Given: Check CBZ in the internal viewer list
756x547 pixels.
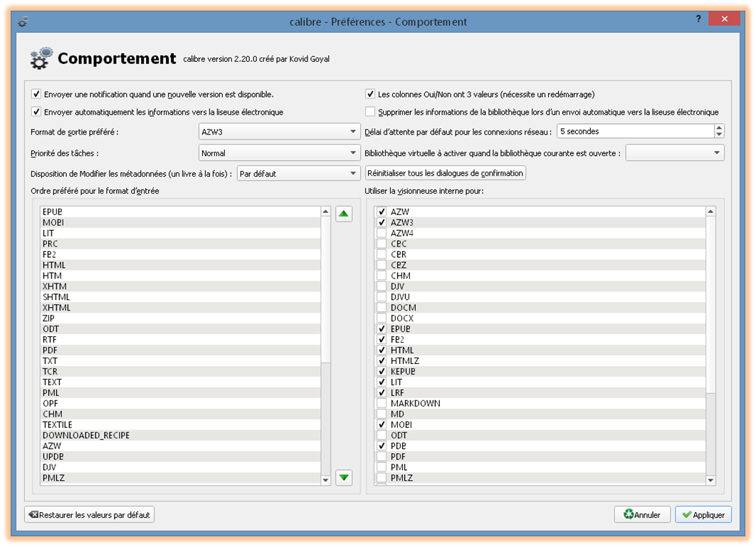Looking at the screenshot, I should 382,265.
